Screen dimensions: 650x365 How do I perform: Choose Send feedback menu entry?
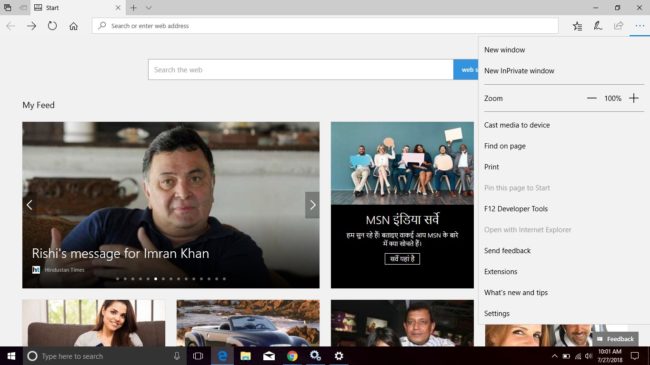click(507, 251)
